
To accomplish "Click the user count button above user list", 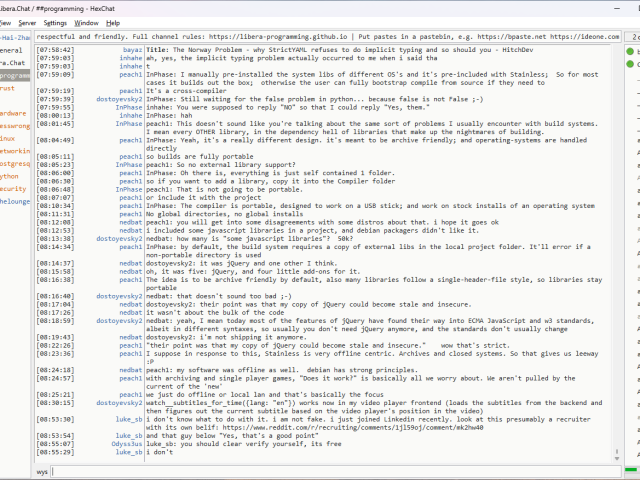I will click(633, 35).
